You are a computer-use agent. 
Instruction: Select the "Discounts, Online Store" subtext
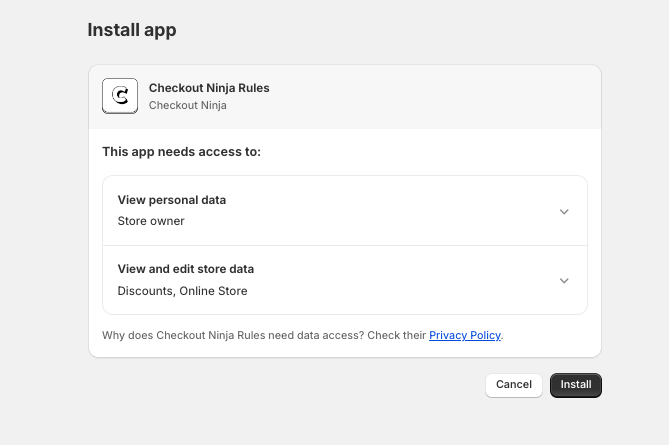(x=182, y=291)
